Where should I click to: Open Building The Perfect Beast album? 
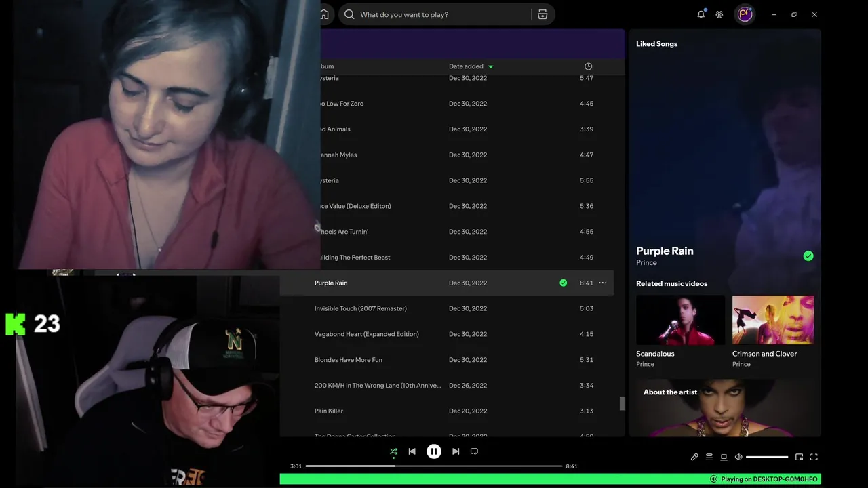point(353,258)
